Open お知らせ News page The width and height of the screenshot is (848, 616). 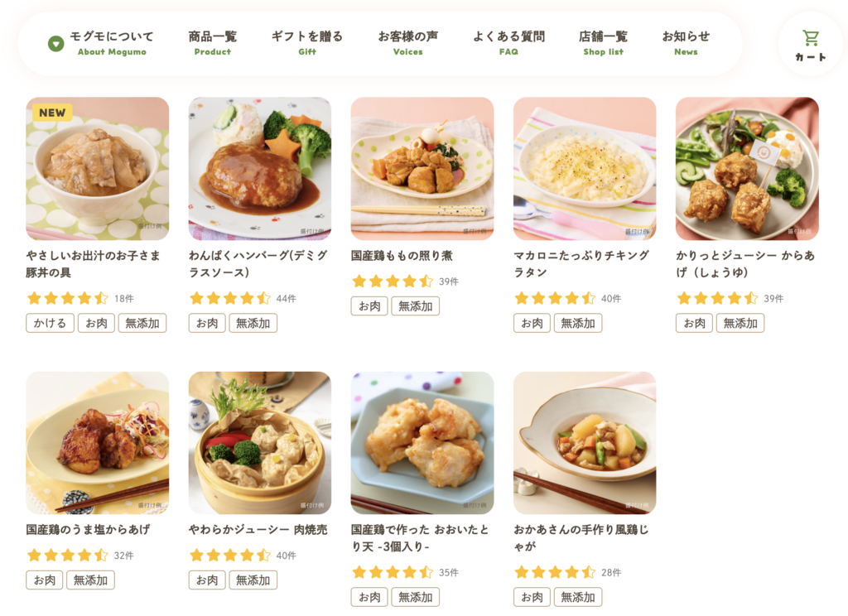point(686,43)
